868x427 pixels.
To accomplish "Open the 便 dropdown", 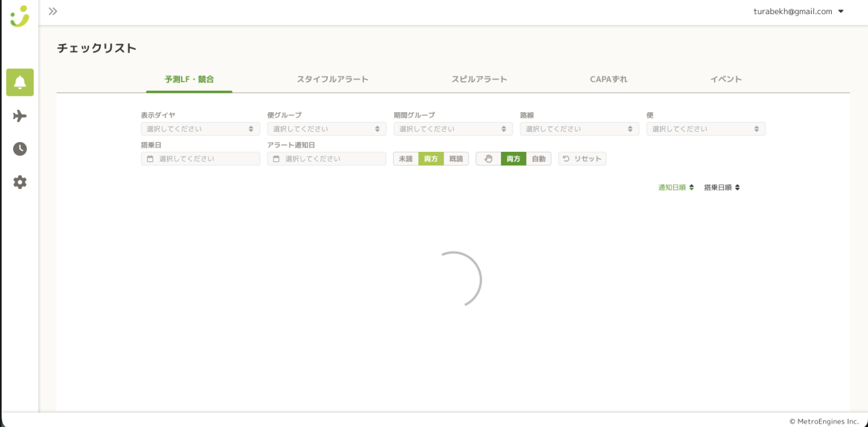I will 706,129.
